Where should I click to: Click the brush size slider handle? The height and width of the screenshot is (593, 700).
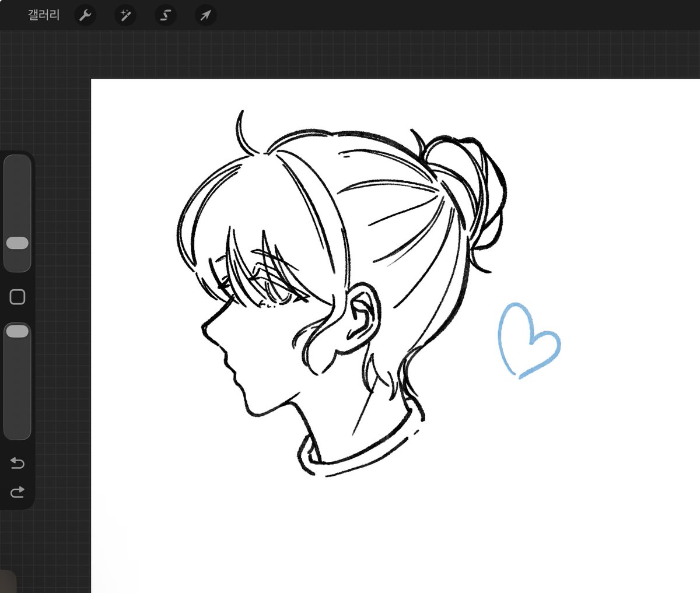click(17, 243)
